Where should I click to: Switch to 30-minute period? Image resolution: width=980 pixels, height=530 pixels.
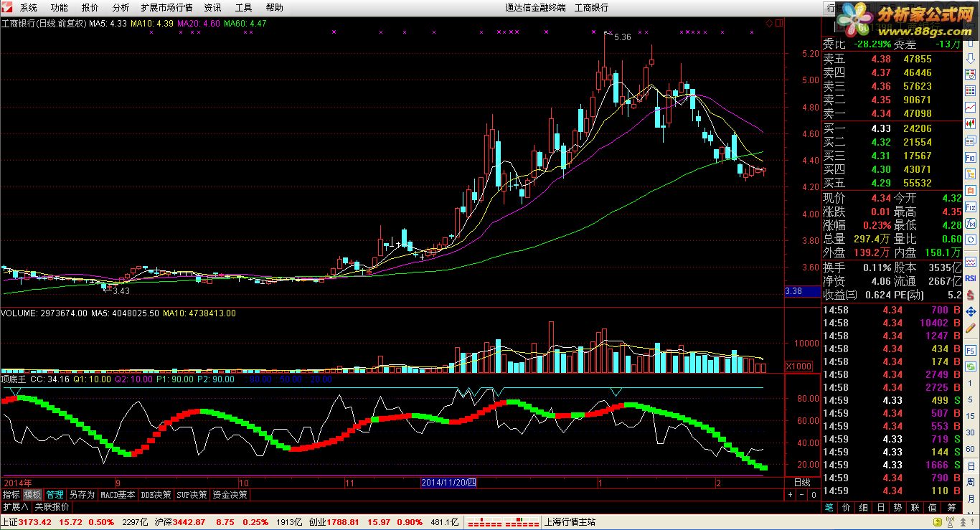click(970, 432)
